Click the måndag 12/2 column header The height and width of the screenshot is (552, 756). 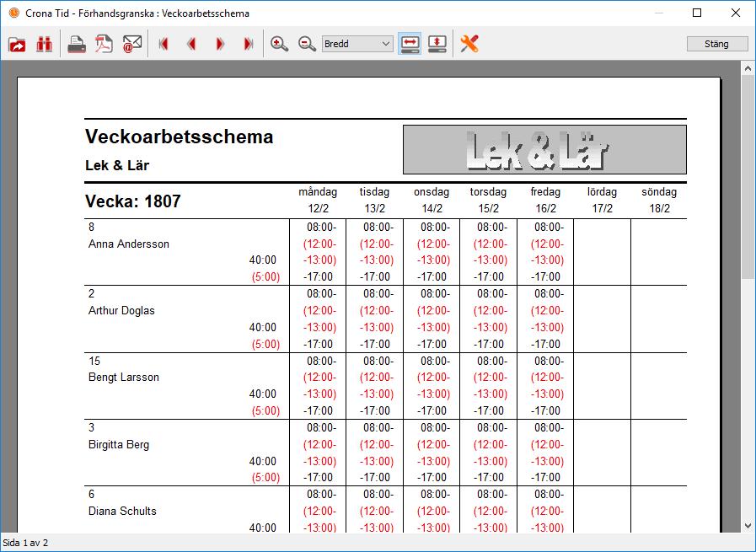tap(318, 200)
